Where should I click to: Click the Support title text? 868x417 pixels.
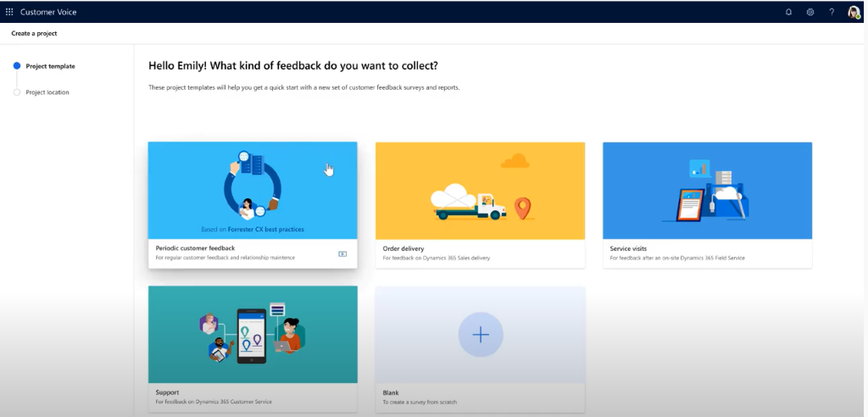point(167,392)
